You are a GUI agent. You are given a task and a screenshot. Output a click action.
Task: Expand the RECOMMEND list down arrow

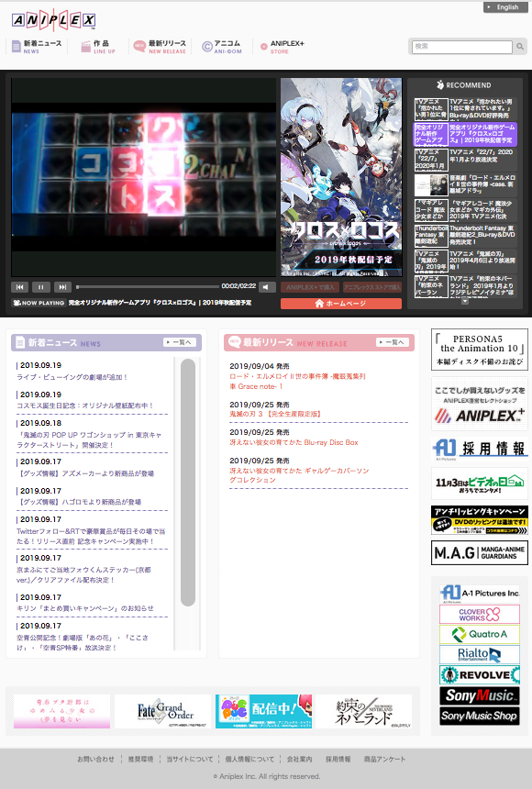coord(465,302)
